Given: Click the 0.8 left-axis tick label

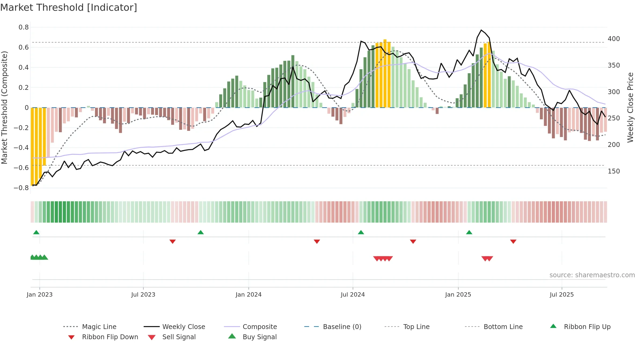Looking at the screenshot, I should pos(24,27).
